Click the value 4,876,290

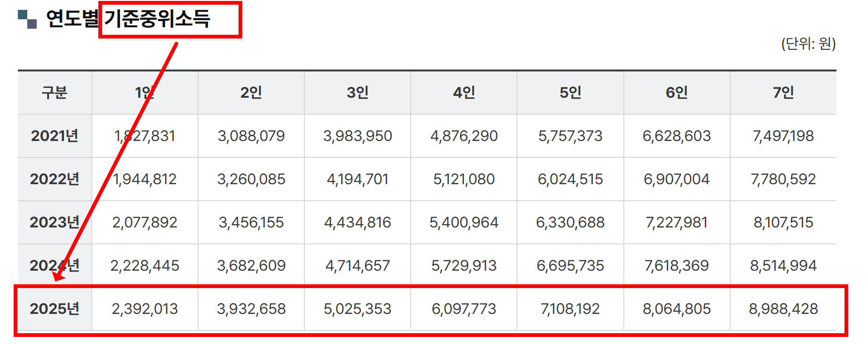click(x=464, y=136)
